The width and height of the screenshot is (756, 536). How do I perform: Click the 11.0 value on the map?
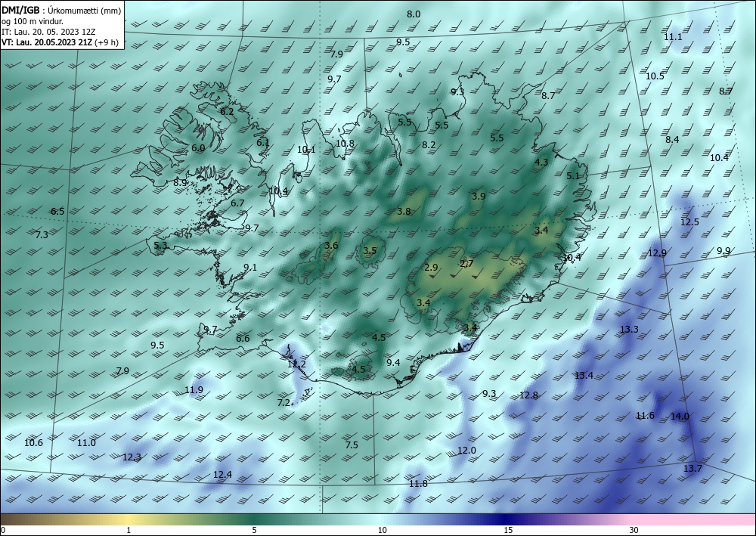(x=86, y=442)
